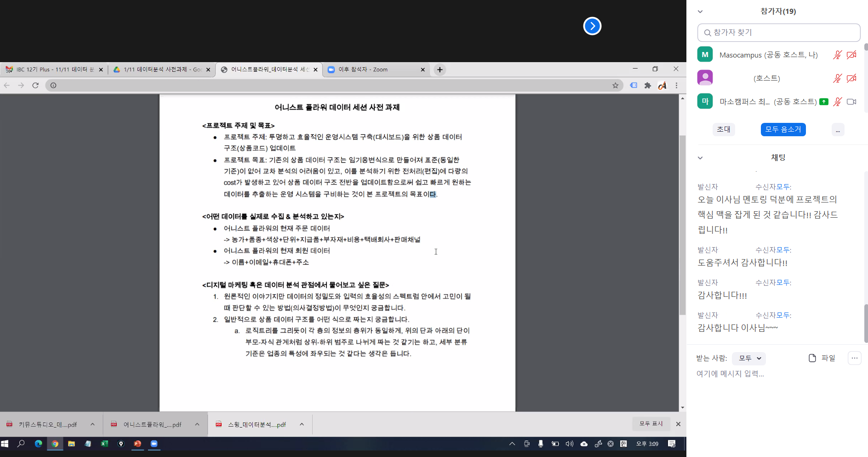Open PowerPoint from the taskbar

click(x=137, y=444)
